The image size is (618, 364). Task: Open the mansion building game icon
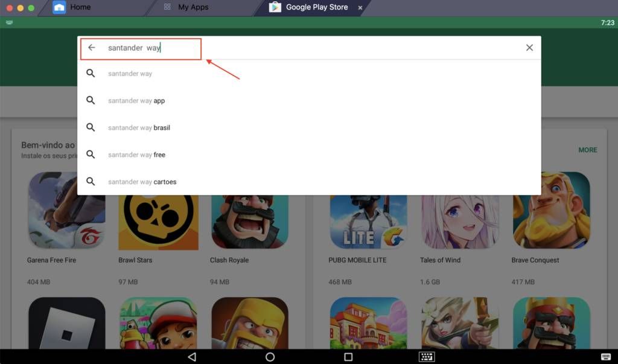pyautogui.click(x=369, y=323)
